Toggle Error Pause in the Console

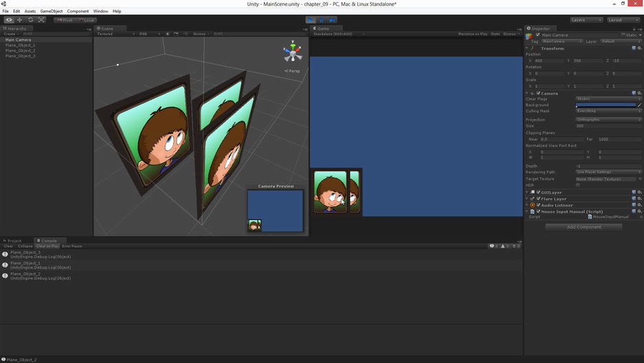point(72,246)
